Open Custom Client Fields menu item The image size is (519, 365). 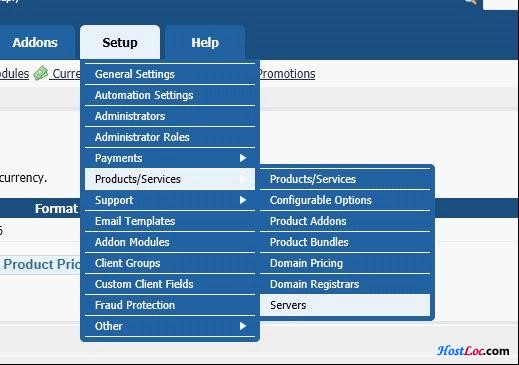[x=170, y=284]
